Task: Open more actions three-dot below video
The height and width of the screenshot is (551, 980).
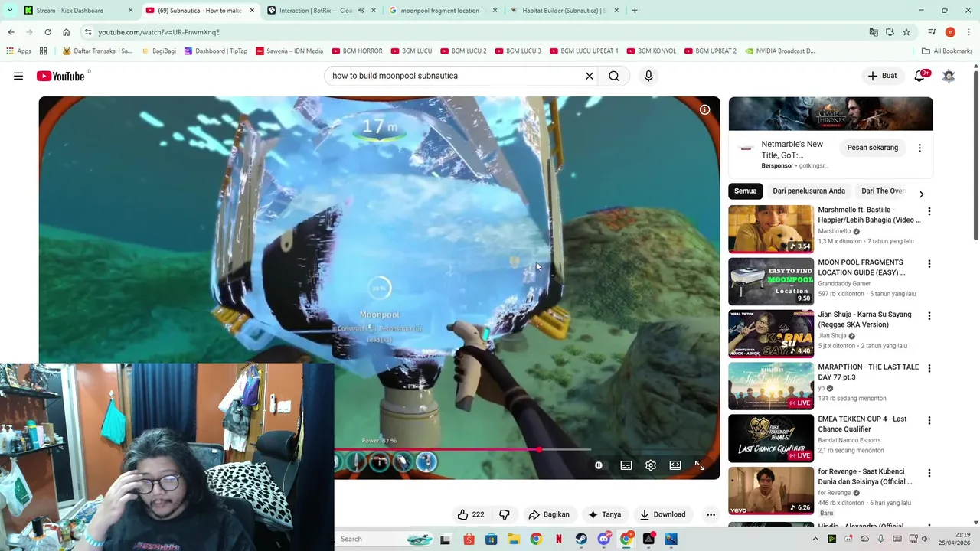Action: click(x=710, y=514)
